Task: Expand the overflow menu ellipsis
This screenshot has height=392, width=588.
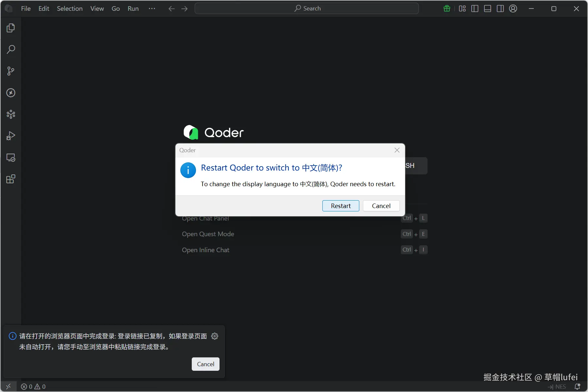Action: point(152,8)
